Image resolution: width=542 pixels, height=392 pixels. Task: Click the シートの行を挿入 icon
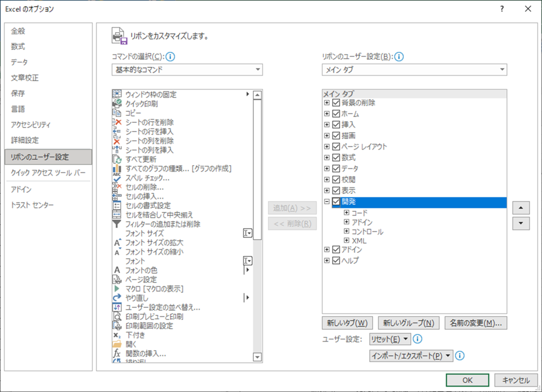[x=117, y=131]
